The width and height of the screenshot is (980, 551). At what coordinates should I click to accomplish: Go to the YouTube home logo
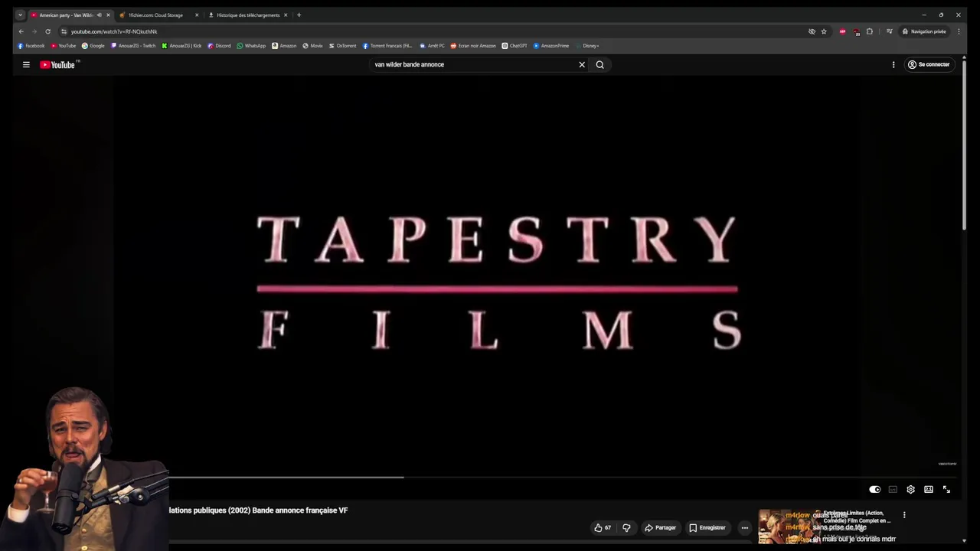(58, 65)
